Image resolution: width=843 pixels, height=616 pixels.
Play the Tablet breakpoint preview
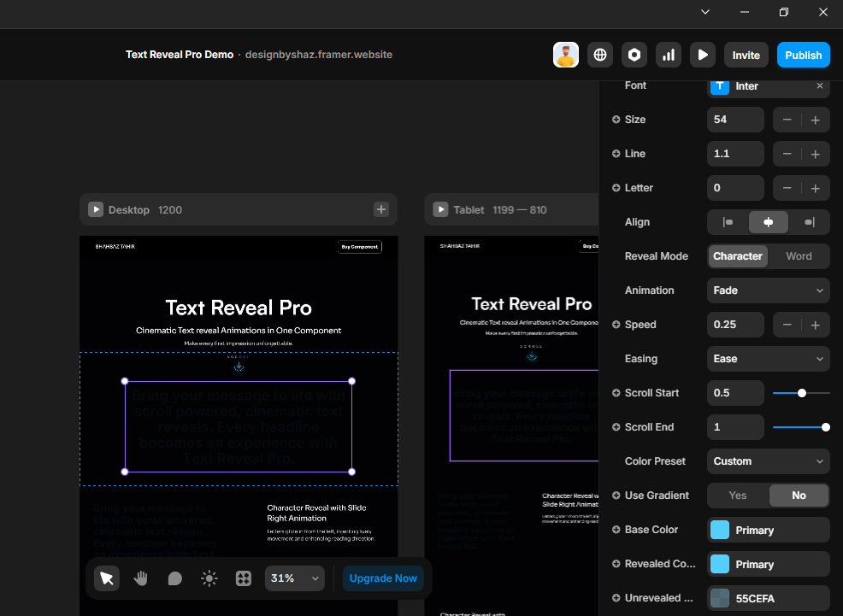(440, 209)
